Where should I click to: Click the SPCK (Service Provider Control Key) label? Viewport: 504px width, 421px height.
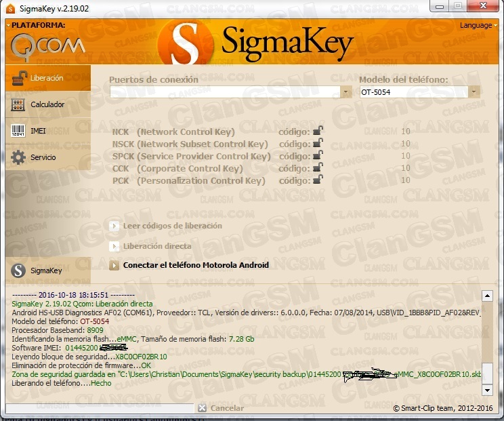pos(191,157)
